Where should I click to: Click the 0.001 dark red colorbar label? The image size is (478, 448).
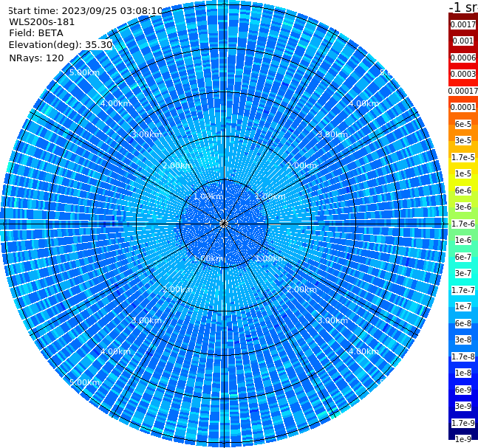[x=463, y=41]
